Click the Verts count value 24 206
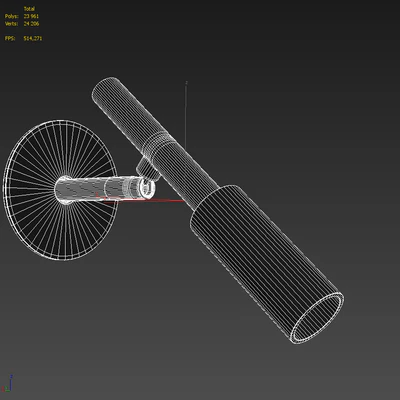This screenshot has height=400, width=400. (x=31, y=24)
